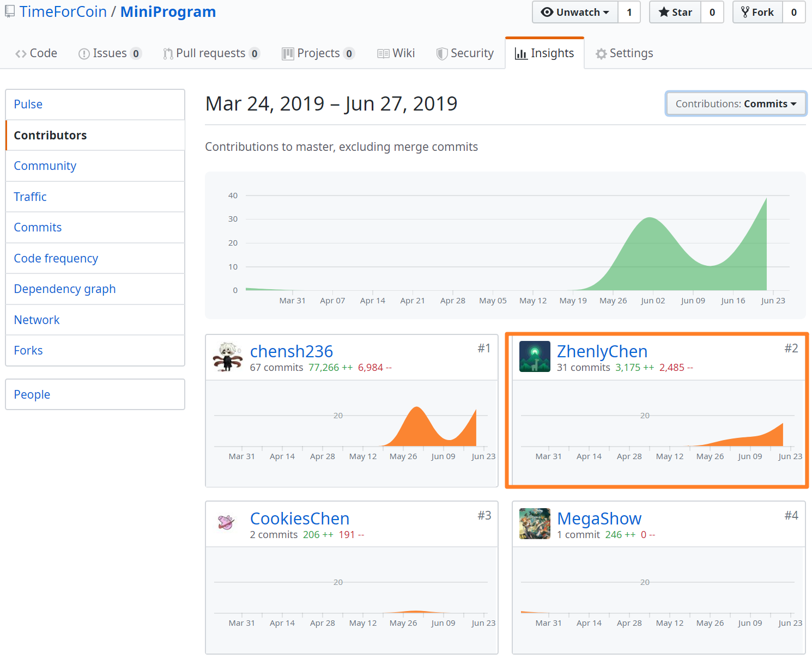Open the Issues tab

[110, 53]
